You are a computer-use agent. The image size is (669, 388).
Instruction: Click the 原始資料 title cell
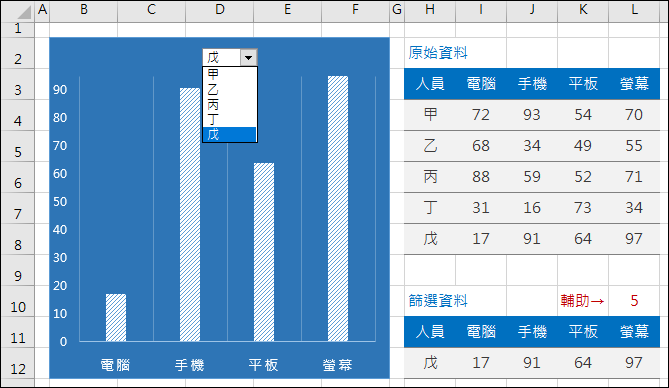(438, 53)
